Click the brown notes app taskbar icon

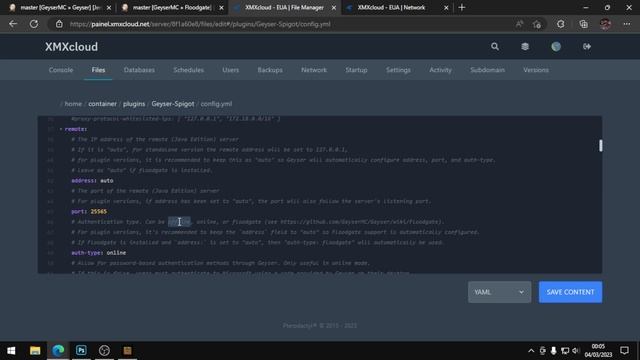(128, 350)
